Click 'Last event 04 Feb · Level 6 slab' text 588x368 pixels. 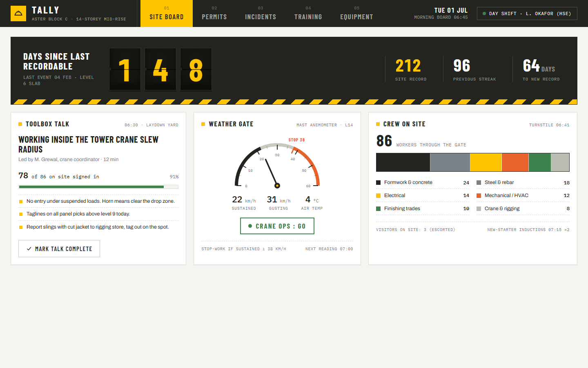click(x=58, y=80)
